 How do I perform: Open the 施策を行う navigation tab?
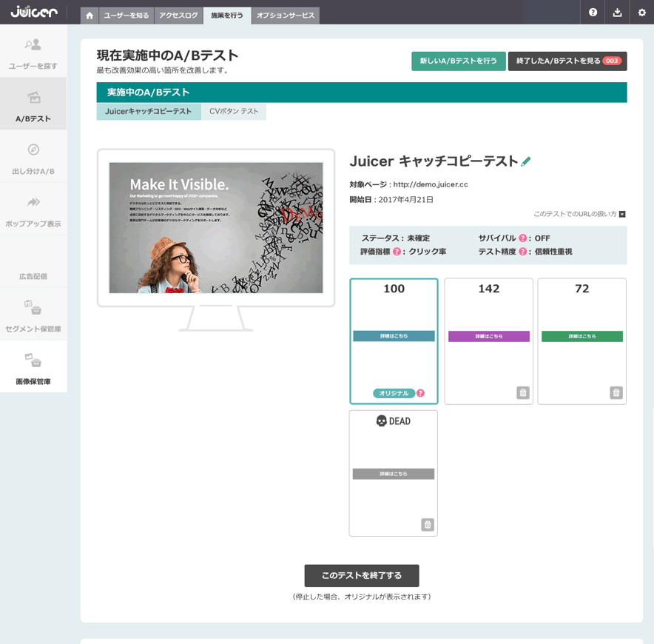pyautogui.click(x=227, y=16)
